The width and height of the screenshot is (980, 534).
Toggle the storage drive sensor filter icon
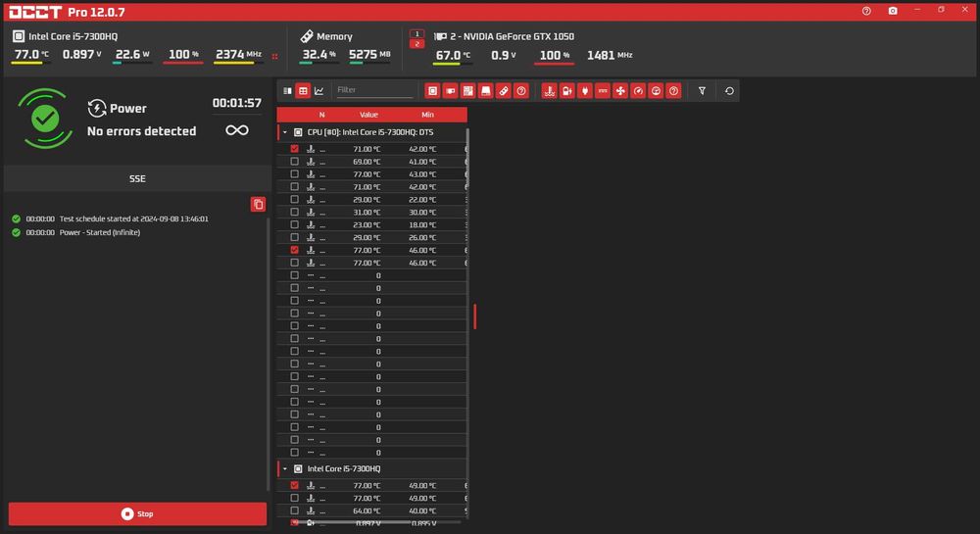pyautogui.click(x=486, y=91)
